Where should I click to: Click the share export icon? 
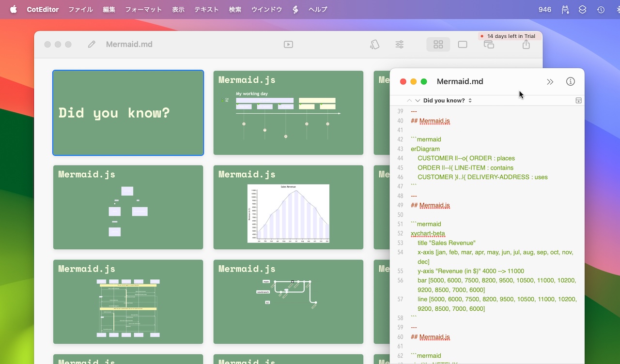pyautogui.click(x=526, y=45)
